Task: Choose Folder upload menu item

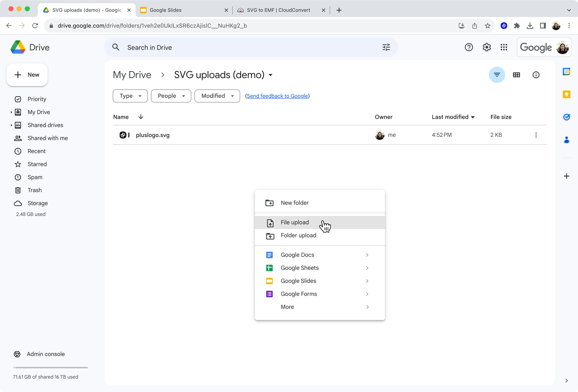Action: (x=320, y=235)
